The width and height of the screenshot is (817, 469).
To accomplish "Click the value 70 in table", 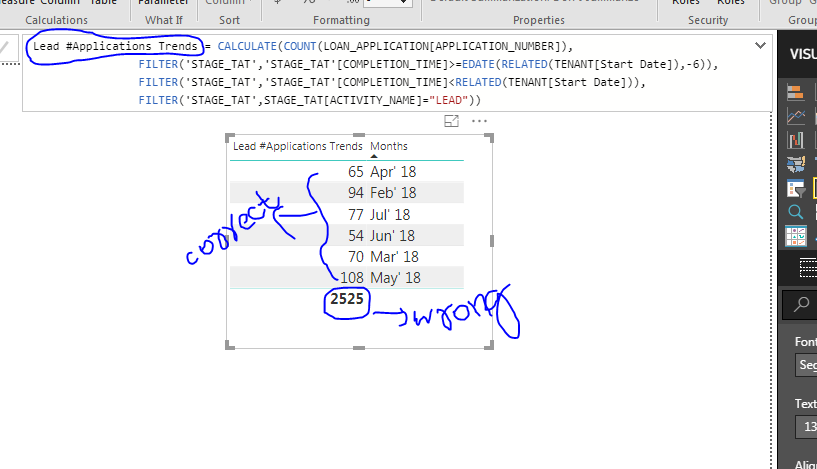I will [x=356, y=257].
